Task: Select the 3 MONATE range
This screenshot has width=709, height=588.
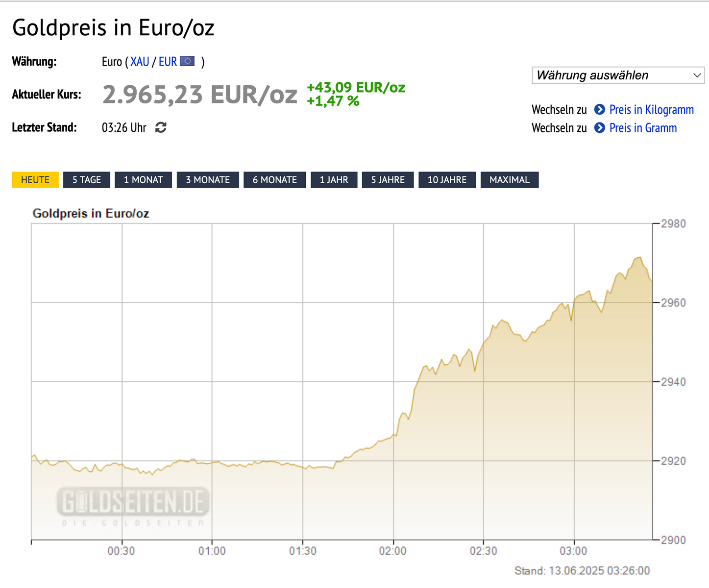Action: click(x=208, y=180)
